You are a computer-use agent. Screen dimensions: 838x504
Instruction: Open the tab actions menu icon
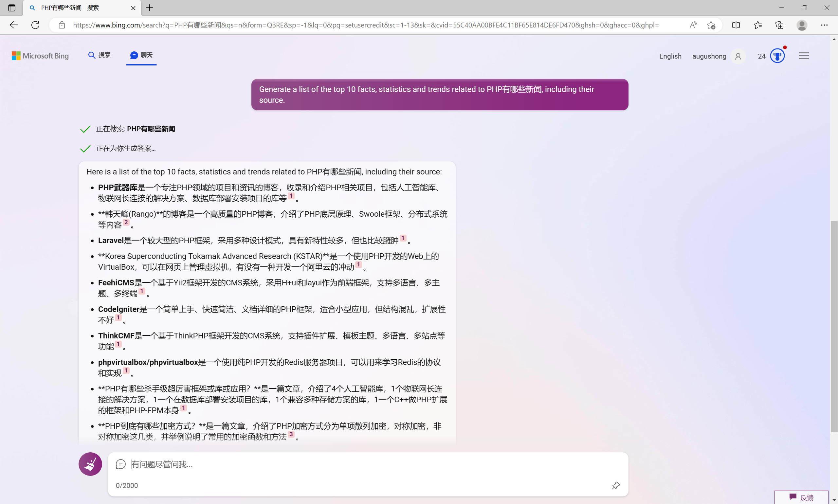pos(11,8)
